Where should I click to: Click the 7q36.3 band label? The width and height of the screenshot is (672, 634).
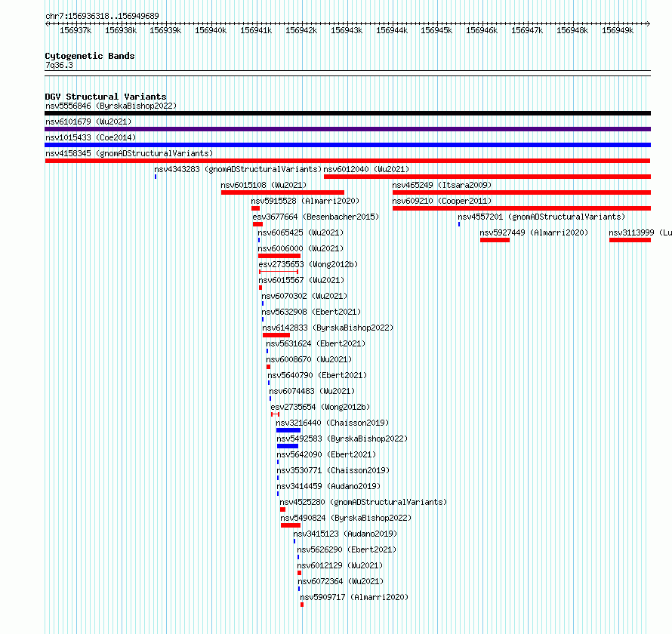[59, 65]
